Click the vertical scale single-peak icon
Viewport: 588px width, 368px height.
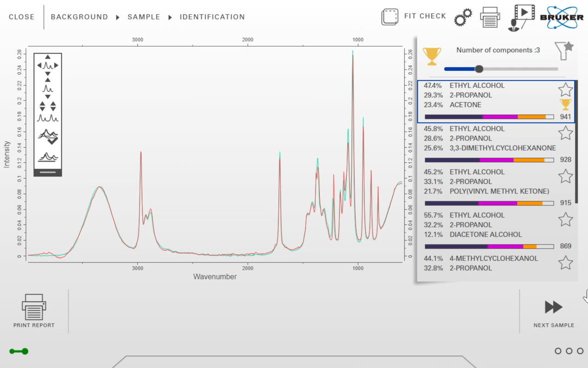48,88
